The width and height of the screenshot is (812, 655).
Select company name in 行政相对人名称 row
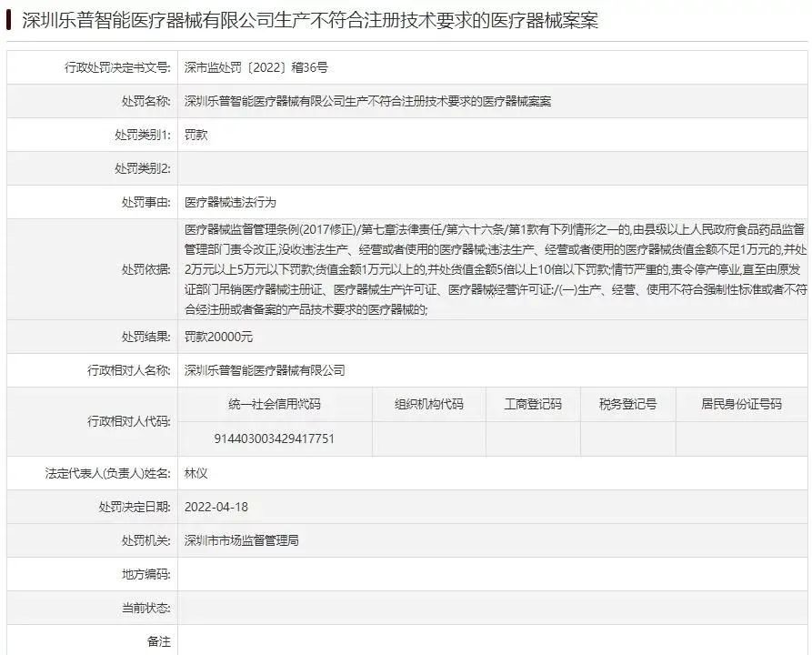(x=265, y=370)
